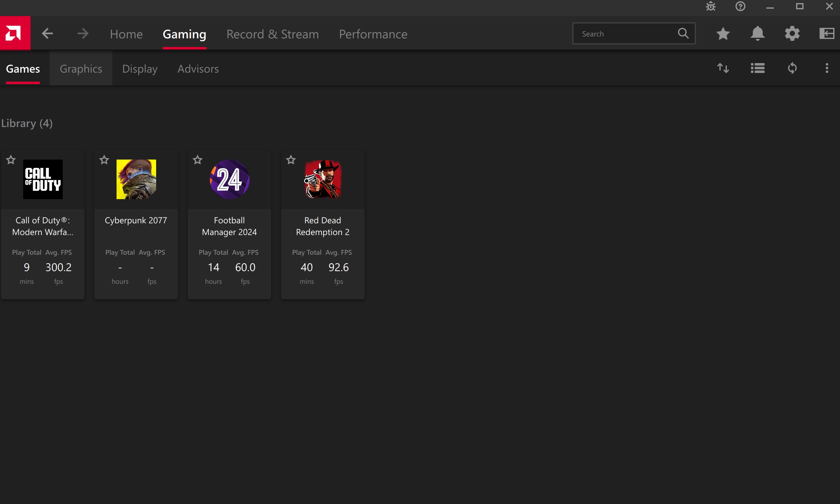Go forward with the right arrow

83,34
